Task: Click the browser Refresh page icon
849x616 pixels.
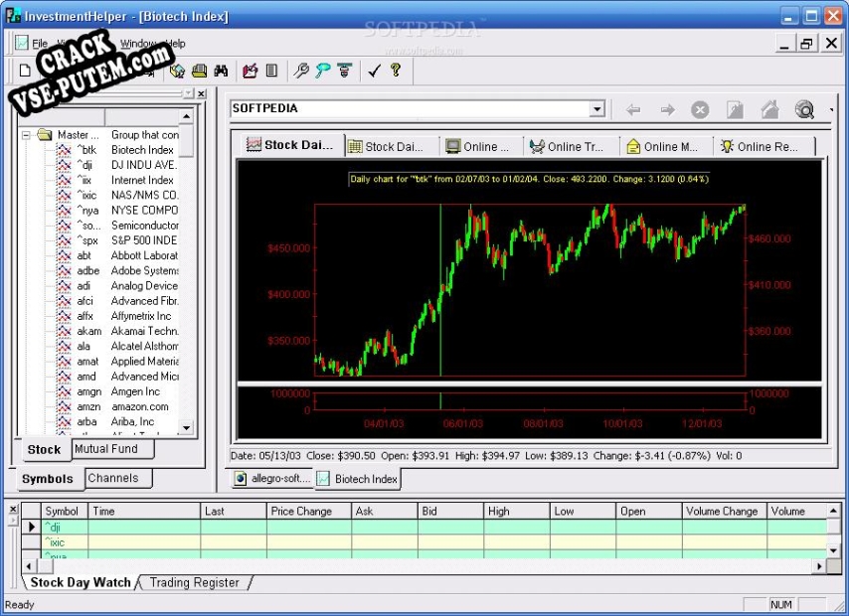Action: click(735, 110)
